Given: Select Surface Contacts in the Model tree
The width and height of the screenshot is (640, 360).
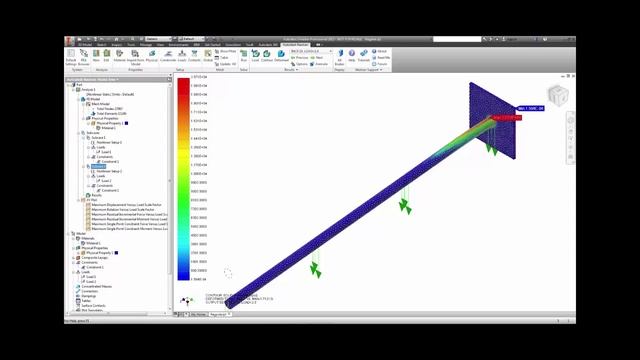Looking at the screenshot, I should tap(93, 306).
